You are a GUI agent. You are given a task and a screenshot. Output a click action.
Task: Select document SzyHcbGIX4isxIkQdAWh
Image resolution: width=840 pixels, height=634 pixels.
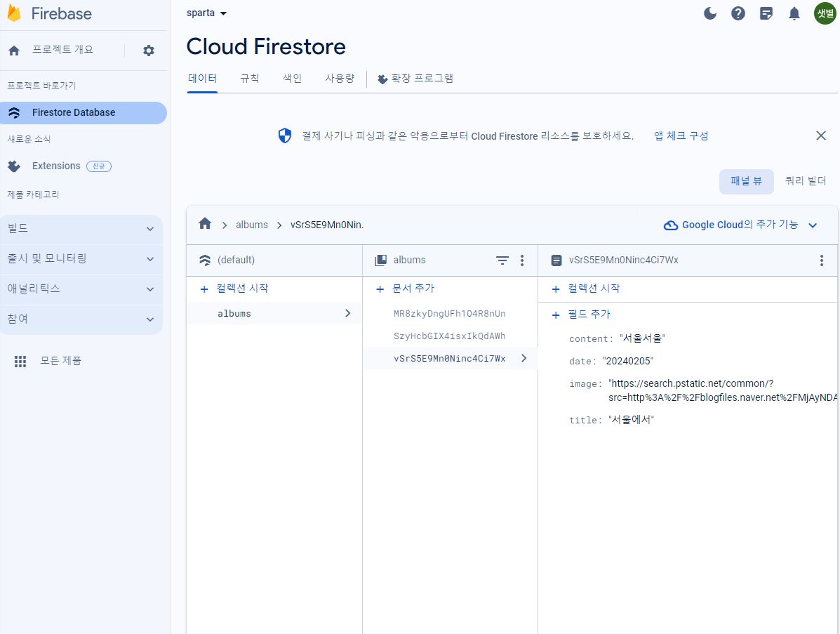click(449, 336)
